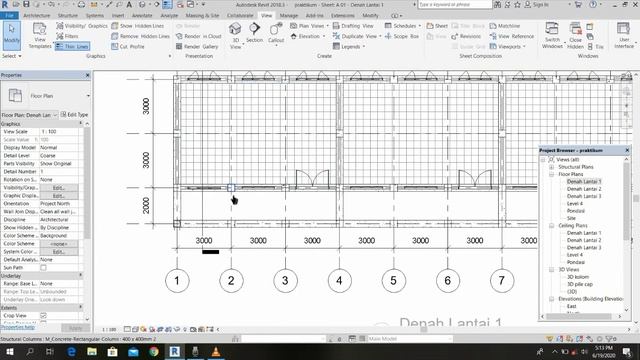
Task: Open View Templates tool
Action: [x=40, y=36]
